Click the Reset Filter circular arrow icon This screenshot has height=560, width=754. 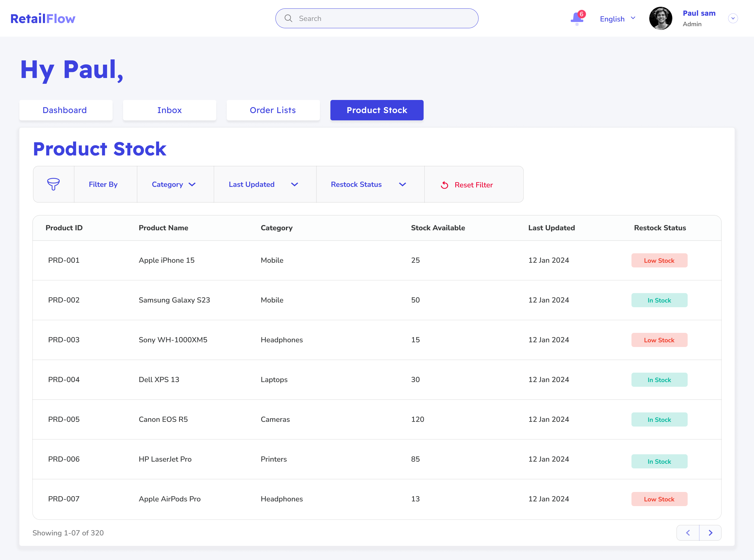tap(444, 185)
